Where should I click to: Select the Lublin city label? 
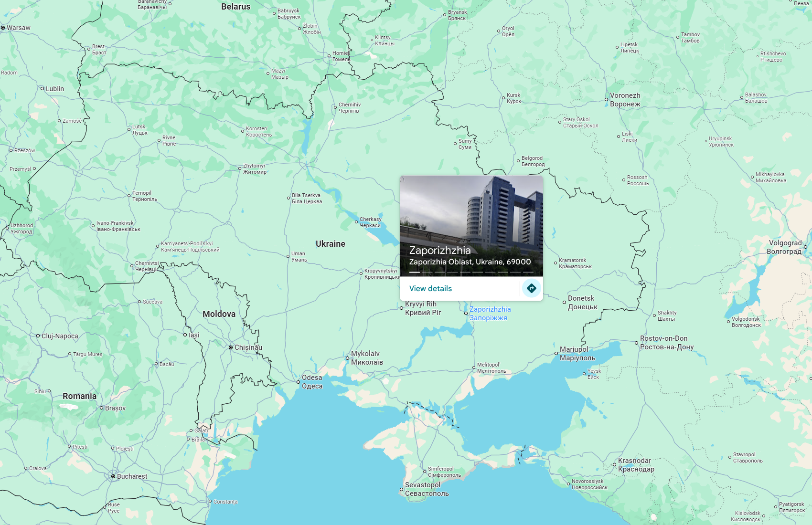(x=55, y=89)
